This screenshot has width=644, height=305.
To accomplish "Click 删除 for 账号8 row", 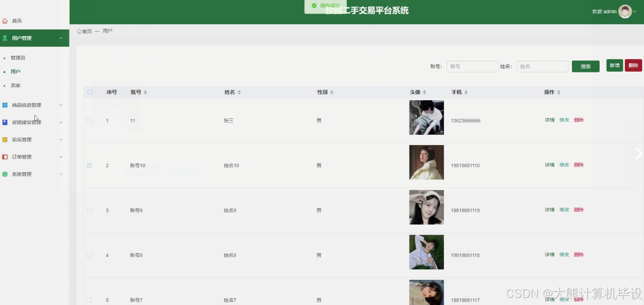I will 579,255.
